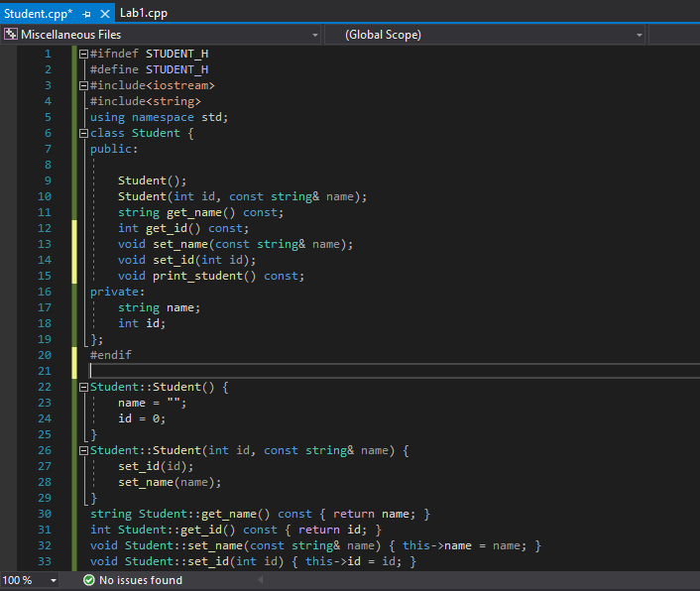Click the horizontal scrollbar left arrow
The image size is (700, 591).
tap(260, 580)
